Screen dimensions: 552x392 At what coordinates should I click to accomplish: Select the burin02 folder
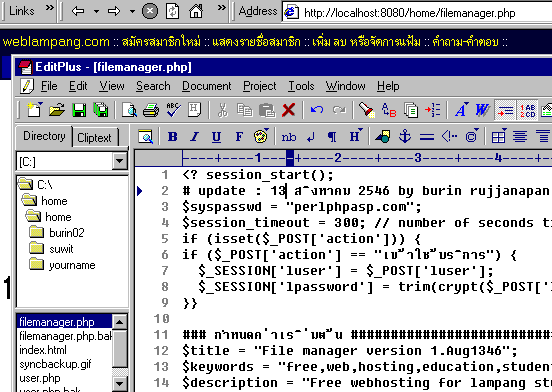point(67,233)
